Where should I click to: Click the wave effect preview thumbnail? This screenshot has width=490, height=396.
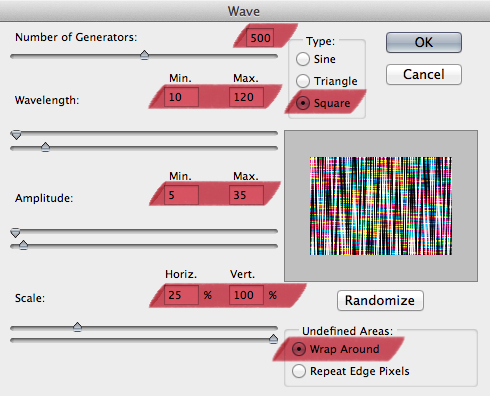pos(381,206)
